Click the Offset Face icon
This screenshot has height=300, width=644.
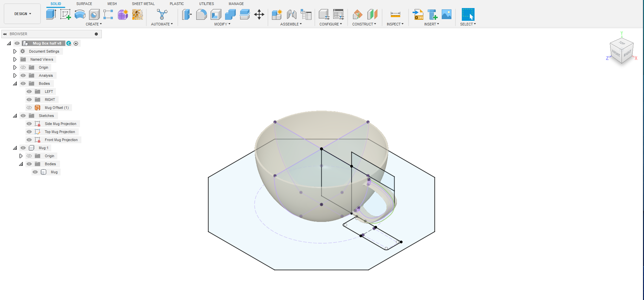(x=245, y=14)
